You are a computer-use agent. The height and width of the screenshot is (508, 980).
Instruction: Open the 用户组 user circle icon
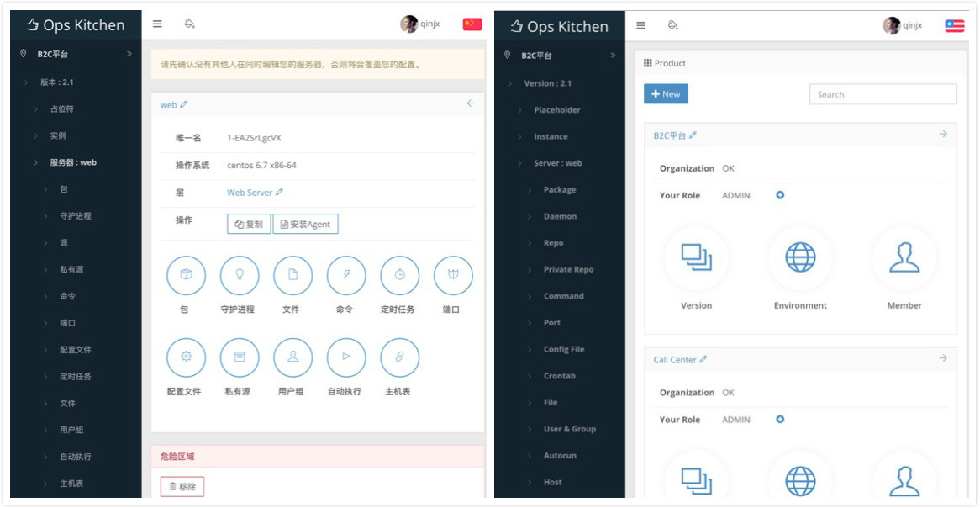tap(293, 357)
